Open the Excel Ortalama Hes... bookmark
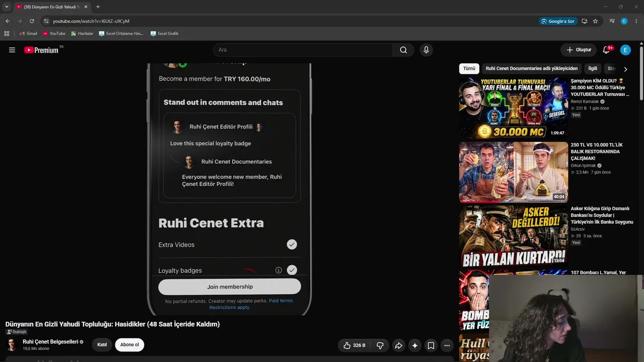 coord(121,34)
